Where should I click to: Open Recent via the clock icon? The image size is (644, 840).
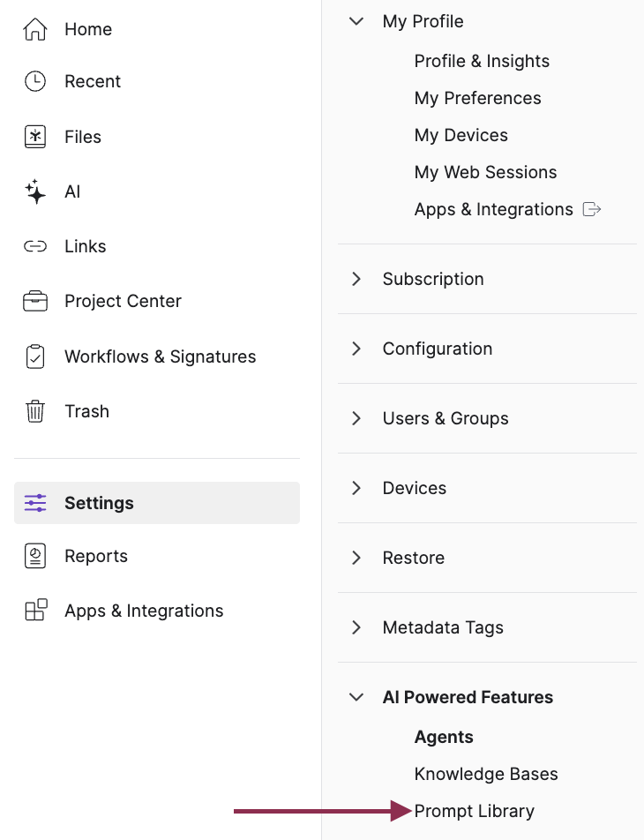point(35,81)
